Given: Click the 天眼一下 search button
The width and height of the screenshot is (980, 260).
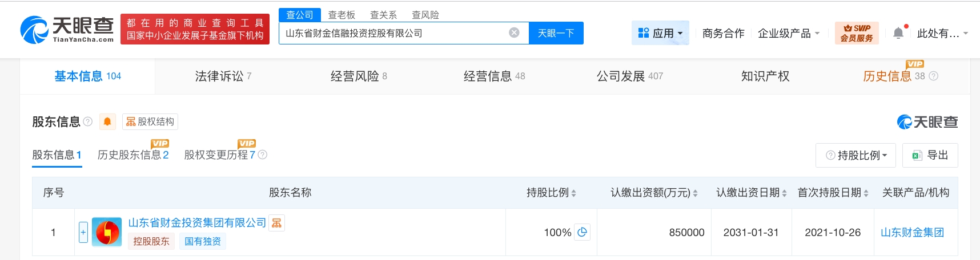Looking at the screenshot, I should (556, 33).
